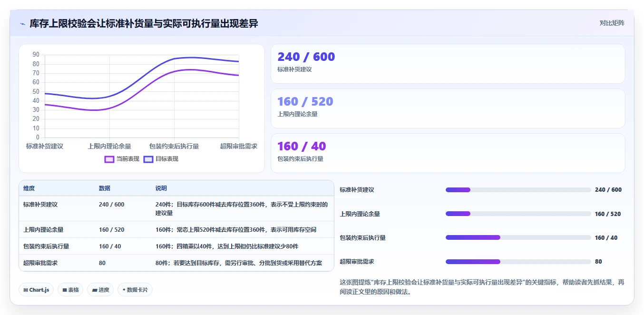This screenshot has height=315, width=644.
Task: Select the 包装约束后执行量 table row label
Action: pos(46,246)
